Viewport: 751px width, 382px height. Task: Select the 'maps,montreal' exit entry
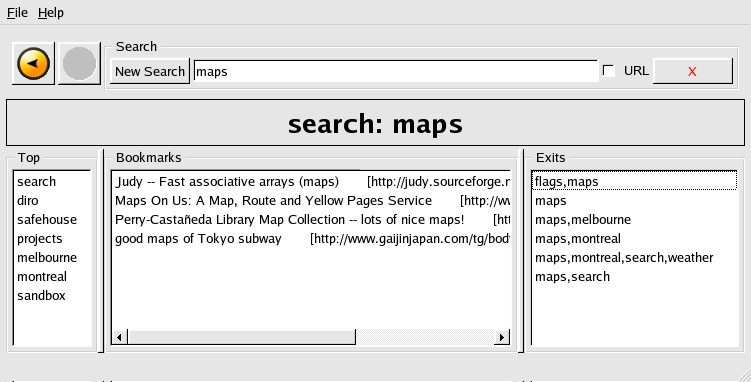click(635, 239)
